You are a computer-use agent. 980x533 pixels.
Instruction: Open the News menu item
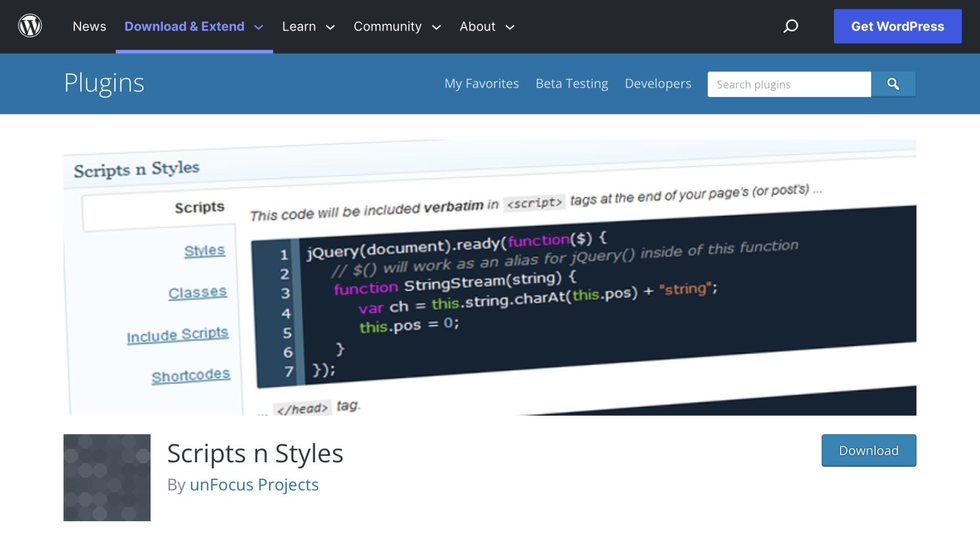[x=89, y=27]
